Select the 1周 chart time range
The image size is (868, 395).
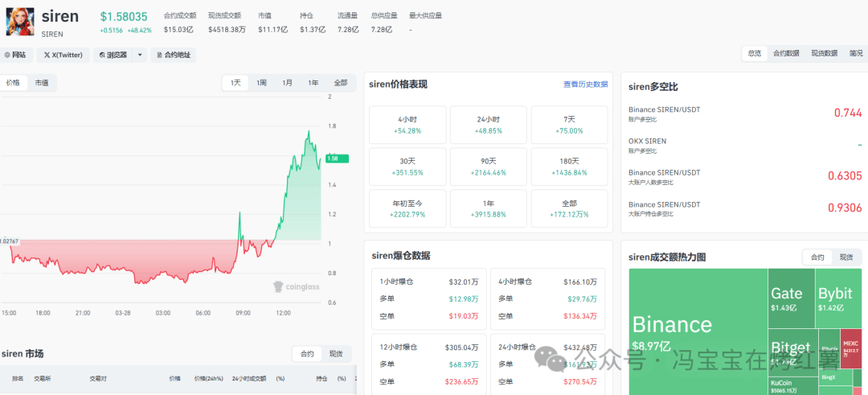[262, 83]
